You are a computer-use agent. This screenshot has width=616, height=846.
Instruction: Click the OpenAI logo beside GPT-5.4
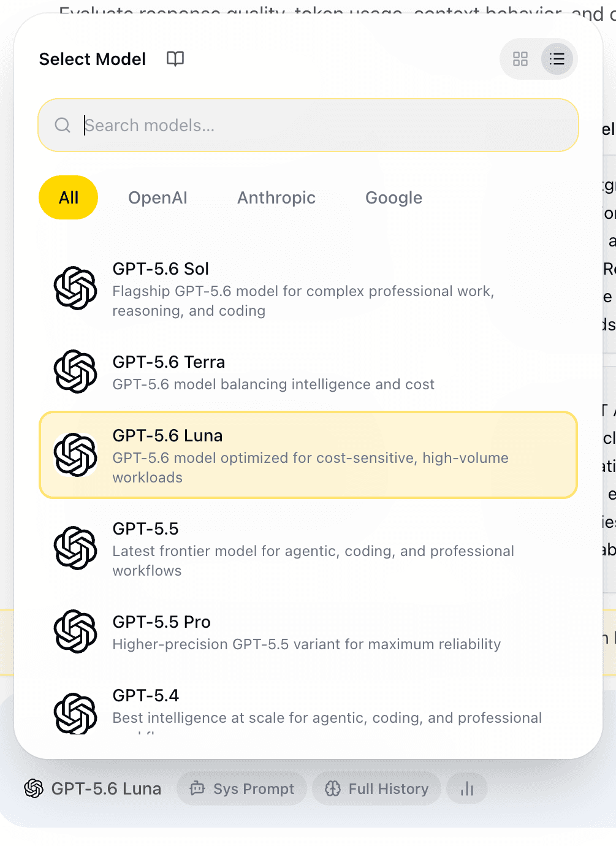tap(75, 714)
